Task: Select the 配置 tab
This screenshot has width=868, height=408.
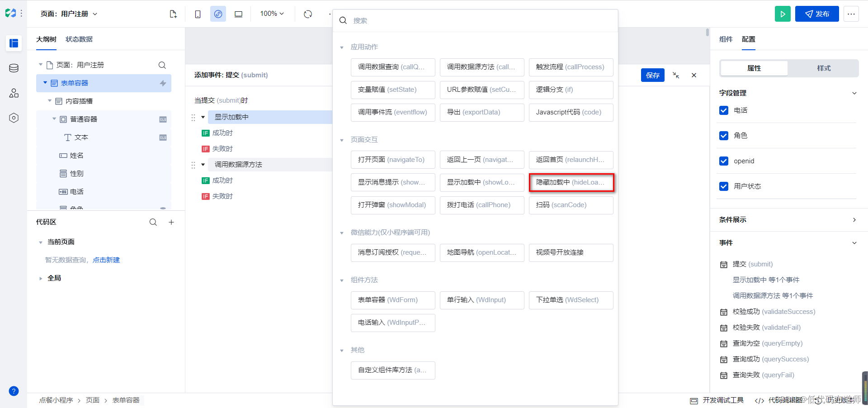Action: click(x=748, y=39)
